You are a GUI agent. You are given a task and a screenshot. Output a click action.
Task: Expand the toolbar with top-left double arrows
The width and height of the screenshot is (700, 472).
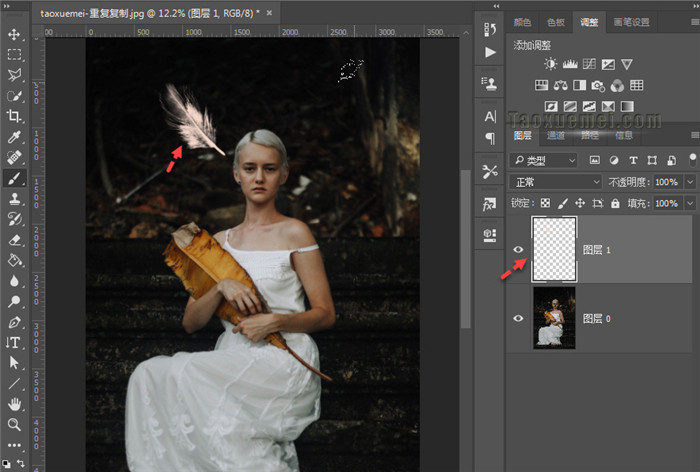pos(7,6)
